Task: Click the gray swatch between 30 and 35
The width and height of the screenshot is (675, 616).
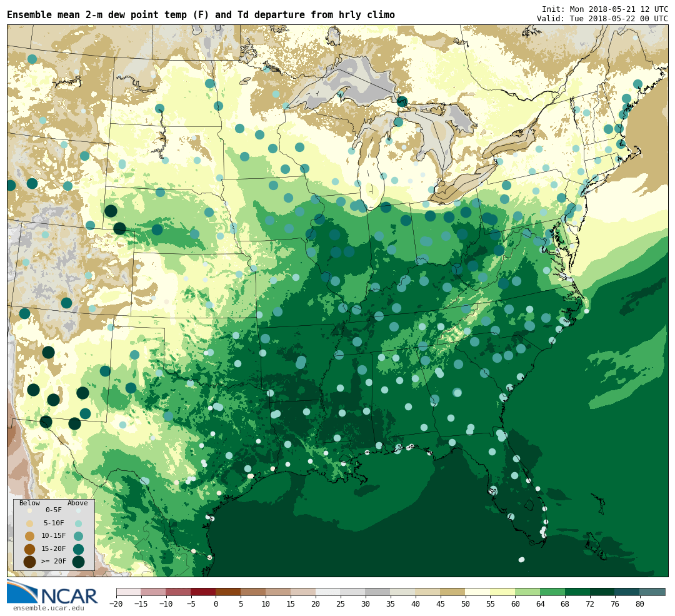Action: (378, 592)
